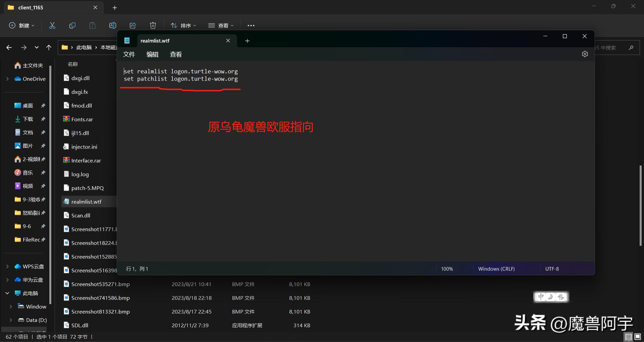Open the 编辑 menu in Notepad
The image size is (644, 342).
pos(153,54)
